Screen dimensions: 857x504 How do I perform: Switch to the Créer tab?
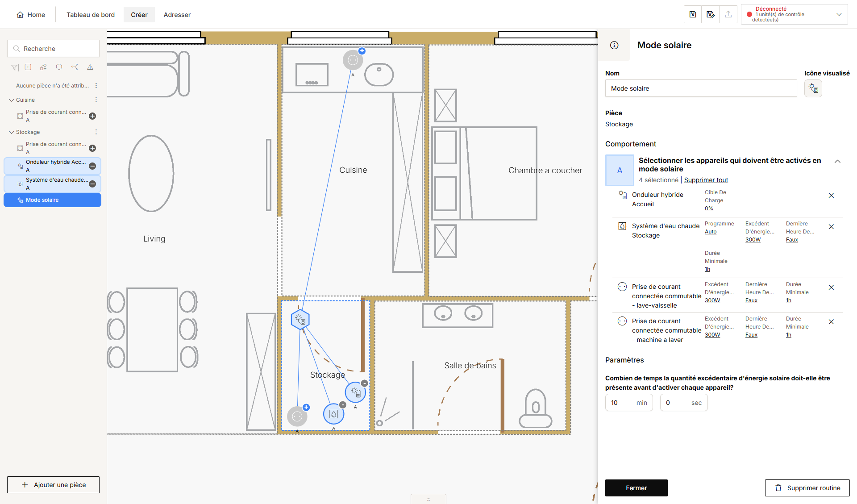point(139,15)
